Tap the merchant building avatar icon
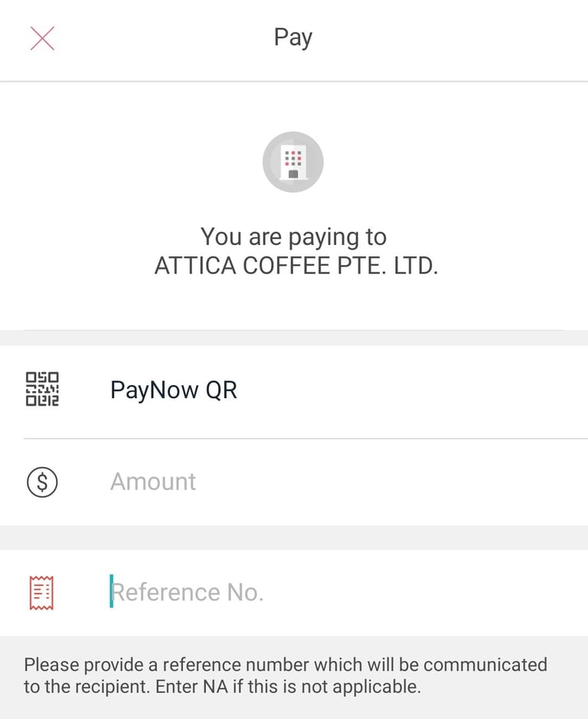 [x=293, y=162]
